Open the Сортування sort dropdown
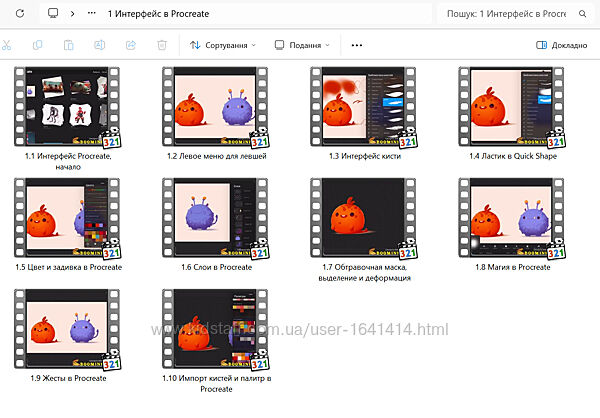600x418 pixels. (222, 45)
